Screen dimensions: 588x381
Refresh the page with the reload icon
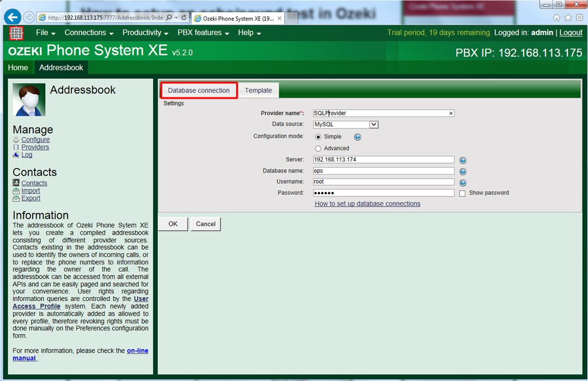click(x=184, y=17)
